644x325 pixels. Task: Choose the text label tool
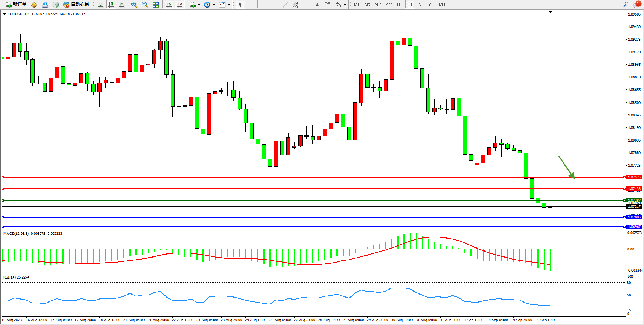[328, 5]
